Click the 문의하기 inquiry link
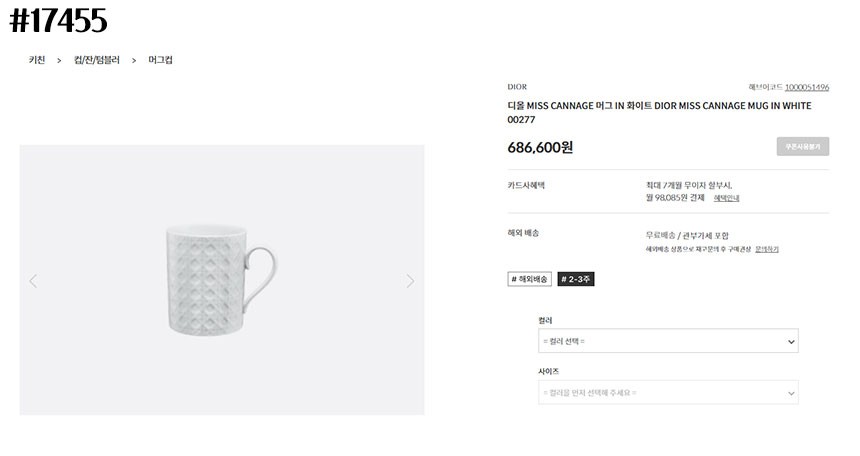860x456 pixels. (x=767, y=249)
